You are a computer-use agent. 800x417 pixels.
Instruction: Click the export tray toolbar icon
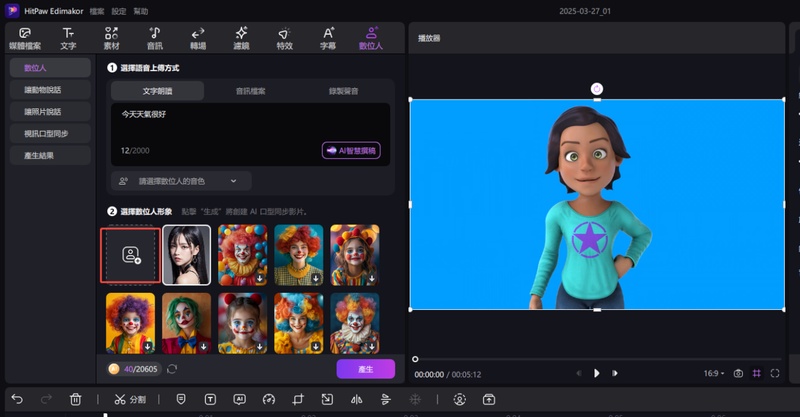tap(489, 399)
